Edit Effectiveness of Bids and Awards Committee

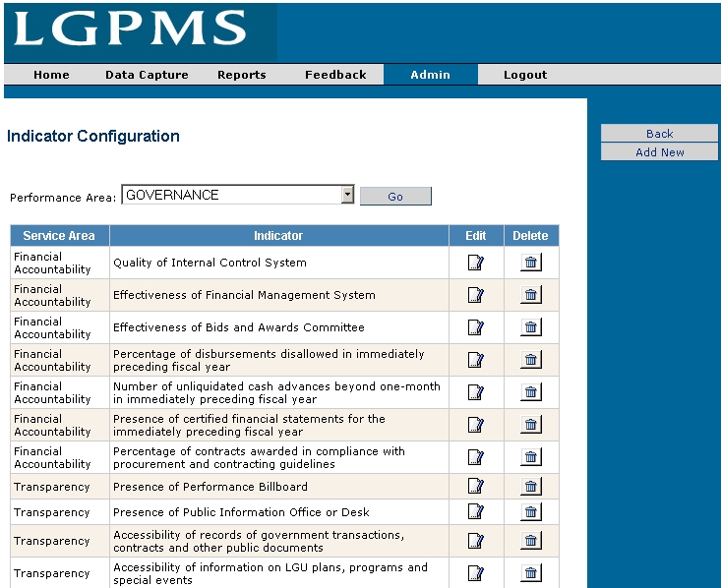point(476,327)
